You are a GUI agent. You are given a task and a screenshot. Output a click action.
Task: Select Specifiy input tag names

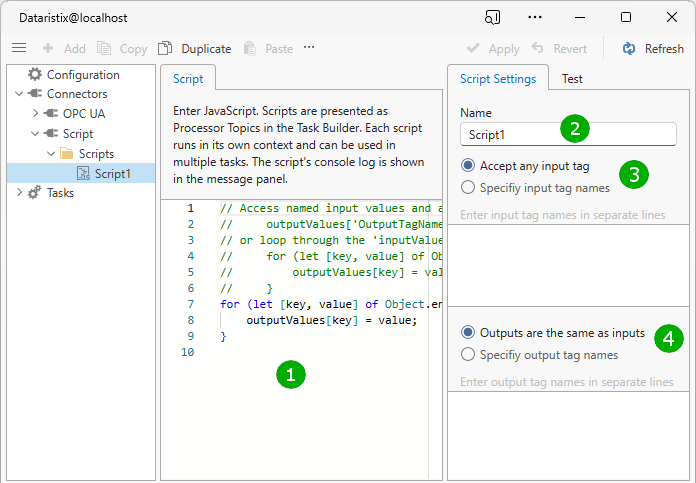click(468, 187)
